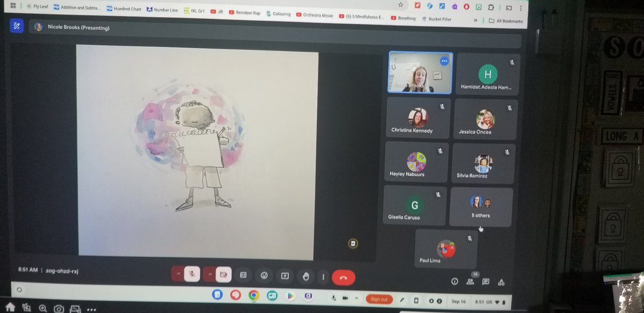
Task: Open the Sep 16 calendar date
Action: coord(458,302)
